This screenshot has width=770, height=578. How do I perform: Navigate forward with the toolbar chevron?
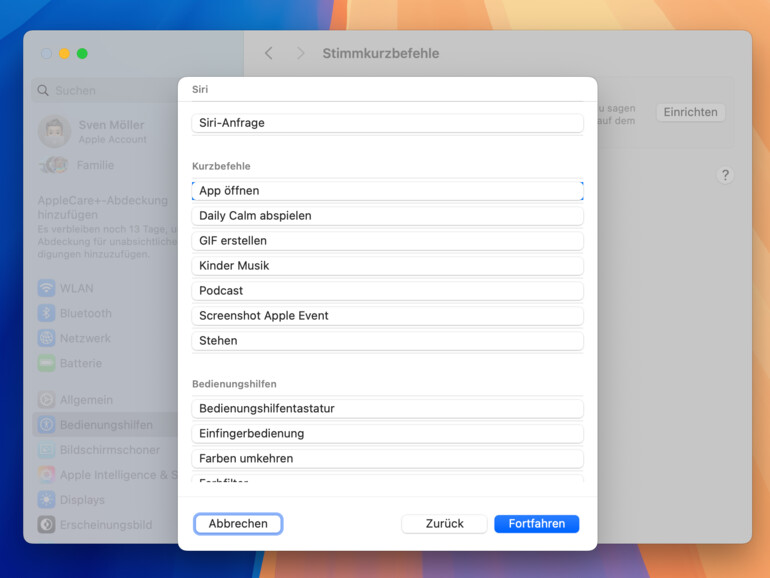301,53
